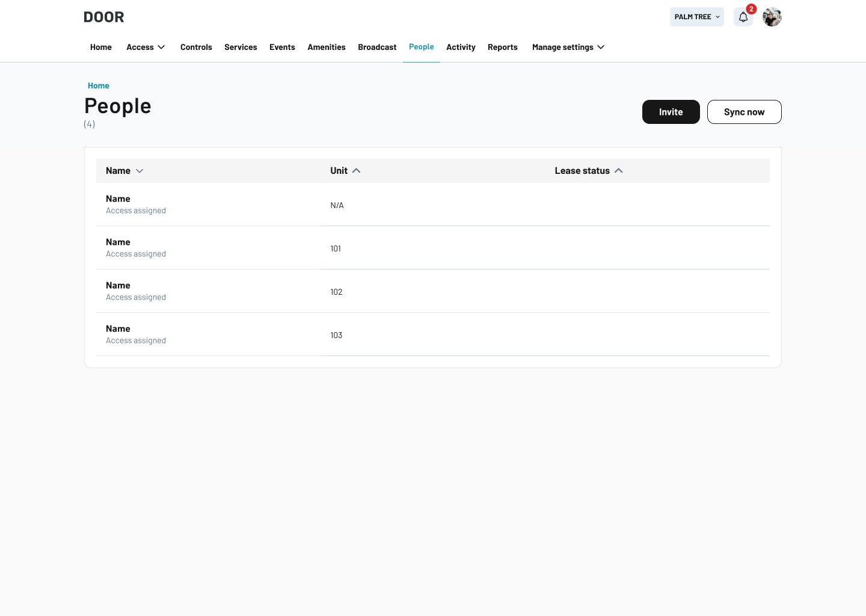Image resolution: width=866 pixels, height=616 pixels.
Task: Open the user profile avatar
Action: [x=772, y=17]
